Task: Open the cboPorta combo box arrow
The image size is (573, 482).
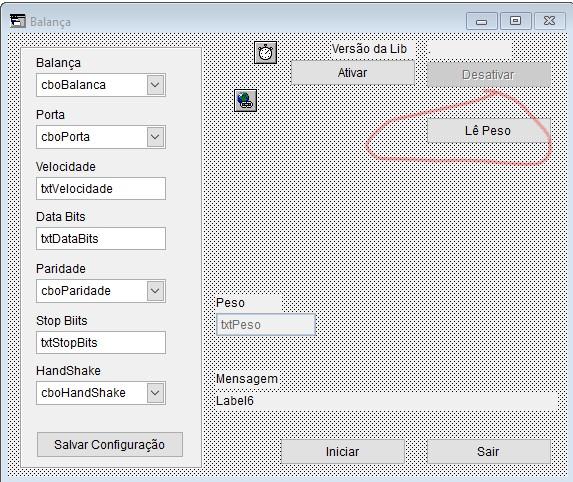Action: coord(155,137)
